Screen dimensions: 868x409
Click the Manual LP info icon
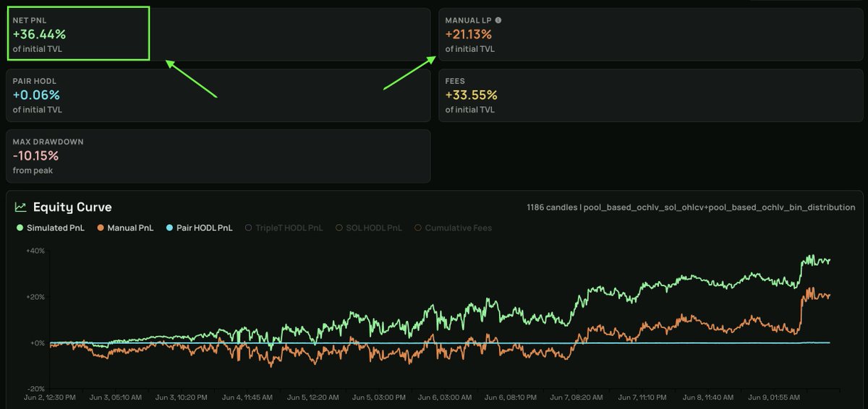(x=498, y=20)
